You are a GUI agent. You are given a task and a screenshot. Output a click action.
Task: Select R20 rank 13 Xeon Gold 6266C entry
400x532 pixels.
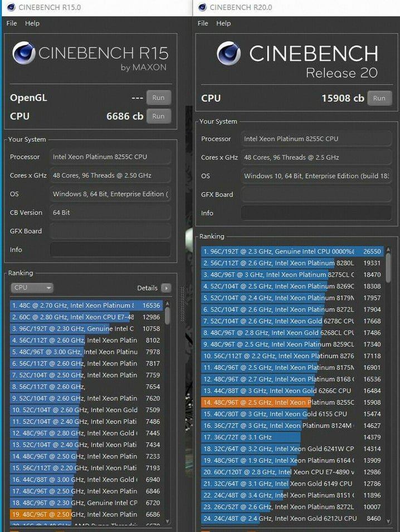292,391
